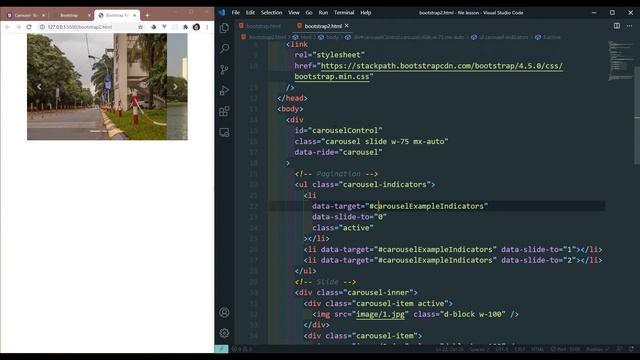This screenshot has height=360, width=640.
Task: Click the browser forward arrow
Action: (18, 27)
